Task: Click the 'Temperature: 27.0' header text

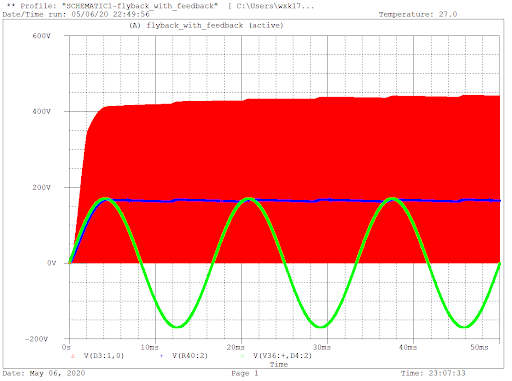Action: tap(418, 14)
